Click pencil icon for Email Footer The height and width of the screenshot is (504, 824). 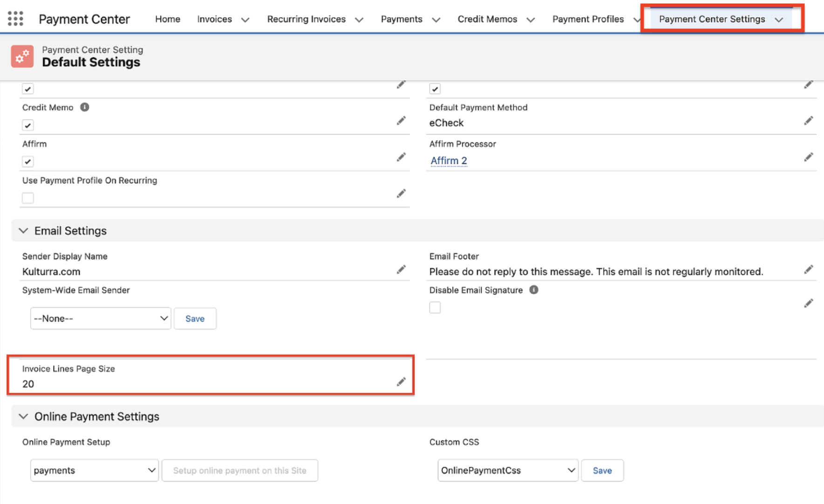point(808,270)
